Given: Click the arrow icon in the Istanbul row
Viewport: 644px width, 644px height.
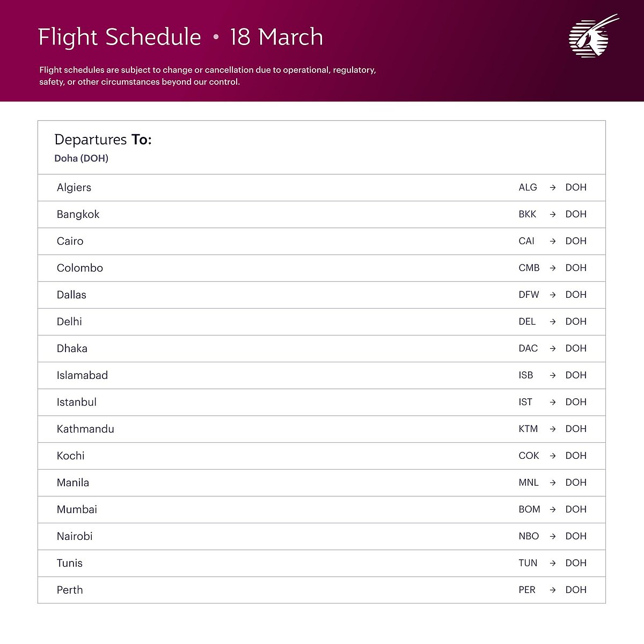Looking at the screenshot, I should coord(552,402).
